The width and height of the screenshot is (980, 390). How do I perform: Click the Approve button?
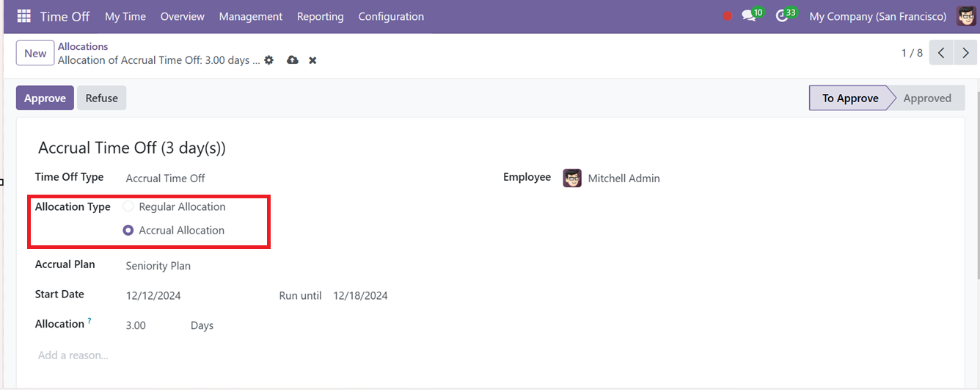[45, 98]
